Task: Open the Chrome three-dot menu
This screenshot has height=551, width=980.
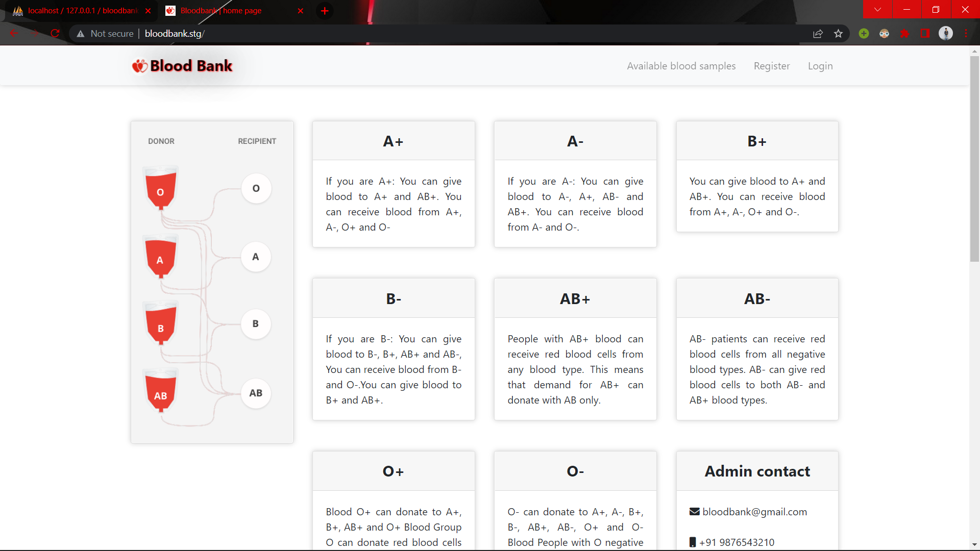Action: tap(966, 34)
